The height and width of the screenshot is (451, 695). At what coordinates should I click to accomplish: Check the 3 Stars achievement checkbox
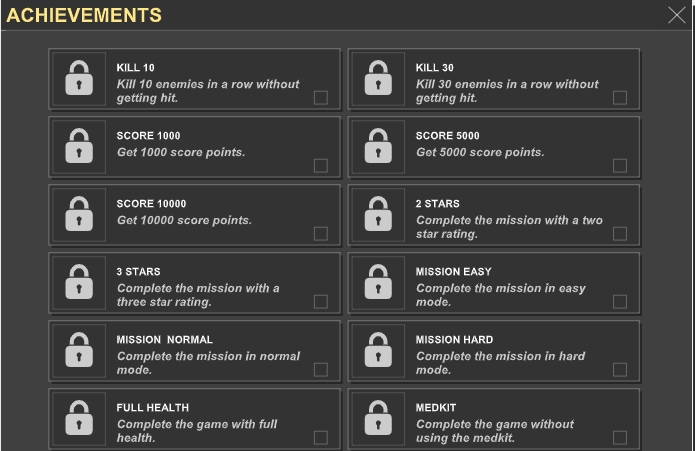tap(320, 302)
